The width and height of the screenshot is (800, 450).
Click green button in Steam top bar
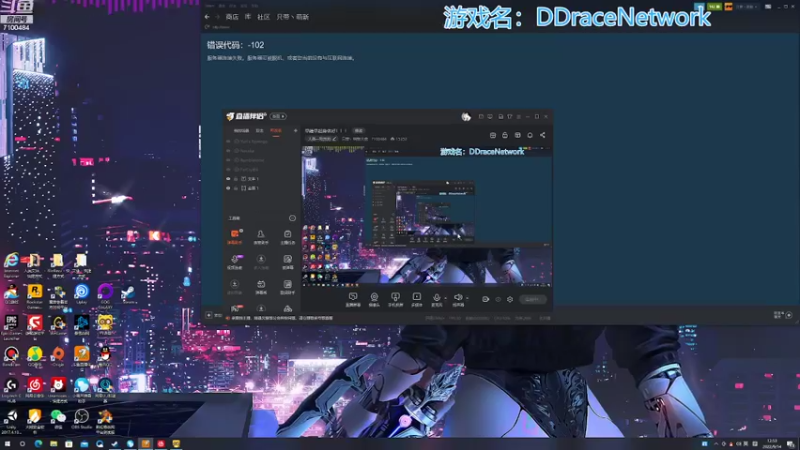click(x=714, y=7)
